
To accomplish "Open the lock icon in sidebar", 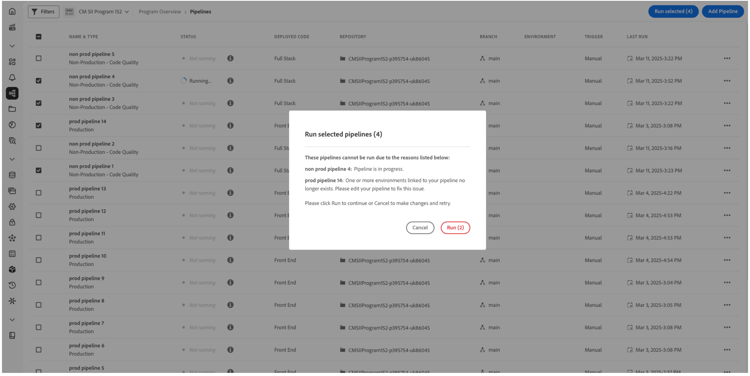I will [x=12, y=222].
